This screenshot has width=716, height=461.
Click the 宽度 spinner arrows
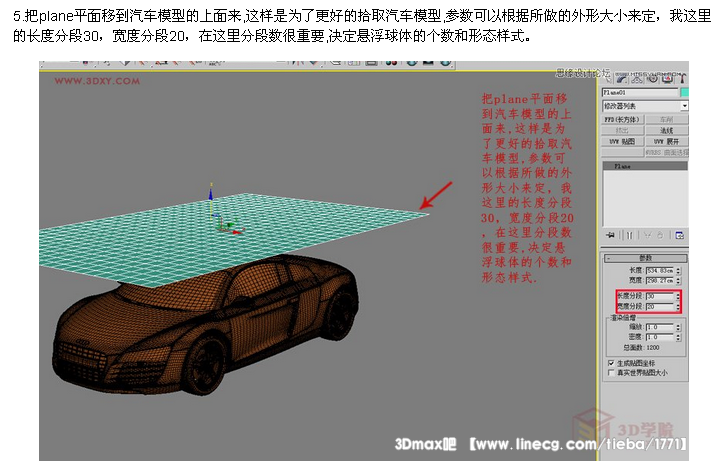[x=679, y=281]
